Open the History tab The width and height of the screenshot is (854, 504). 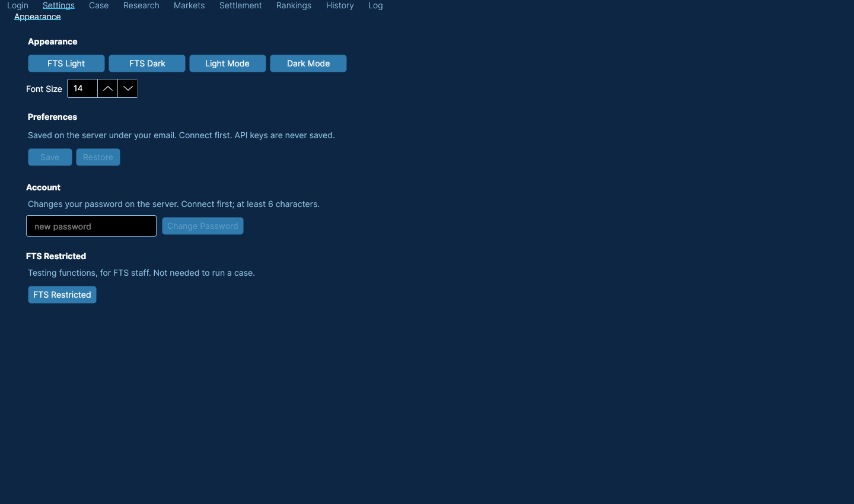[x=340, y=5]
